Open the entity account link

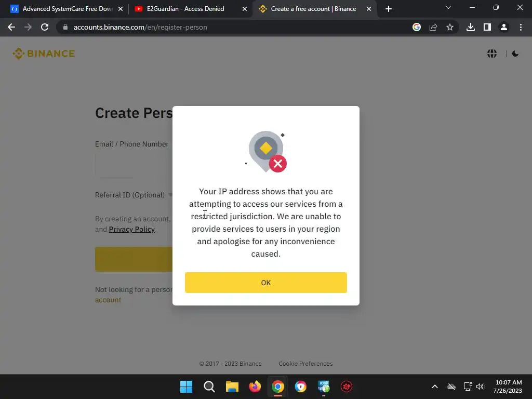point(108,300)
